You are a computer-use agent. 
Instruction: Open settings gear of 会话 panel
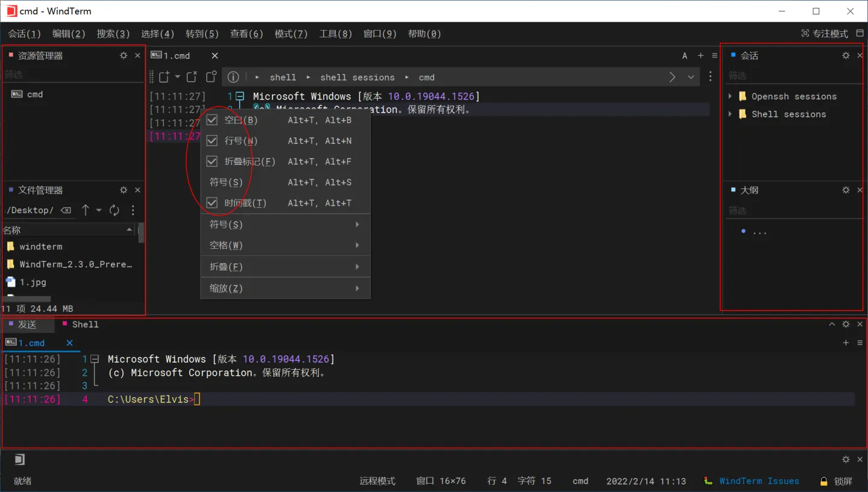pyautogui.click(x=846, y=55)
